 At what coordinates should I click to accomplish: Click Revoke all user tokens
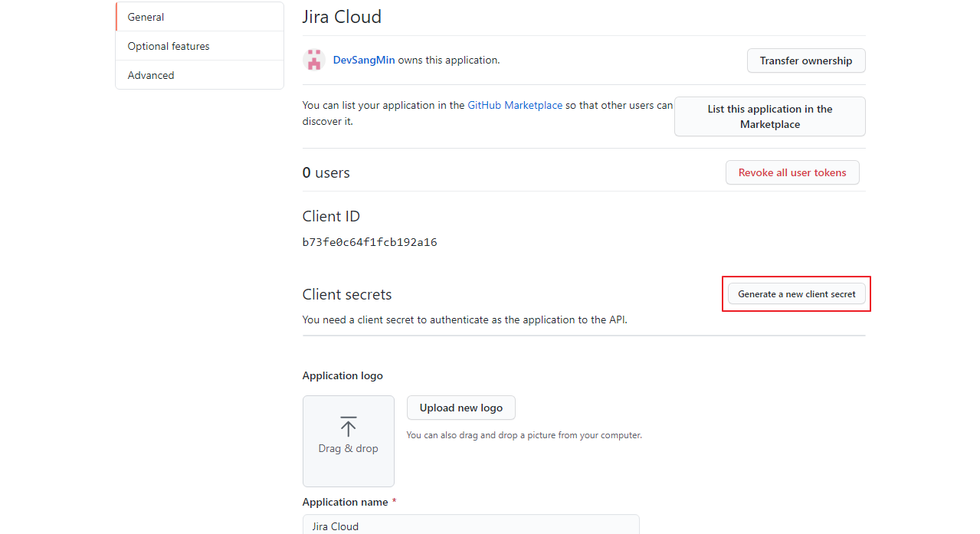(x=792, y=172)
